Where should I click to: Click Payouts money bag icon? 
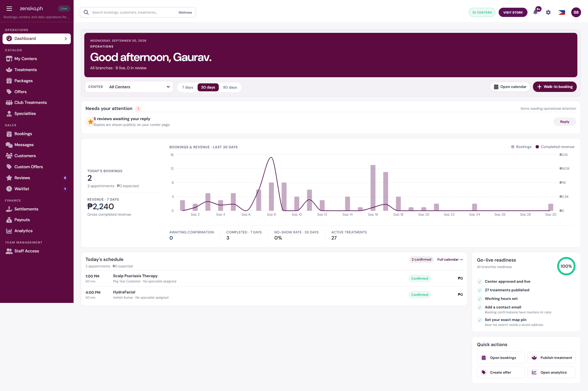click(x=9, y=220)
